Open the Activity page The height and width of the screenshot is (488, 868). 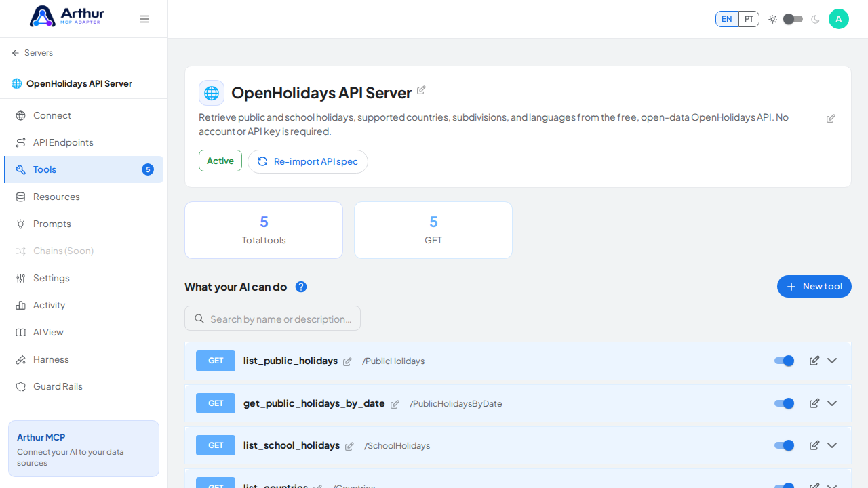83,305
